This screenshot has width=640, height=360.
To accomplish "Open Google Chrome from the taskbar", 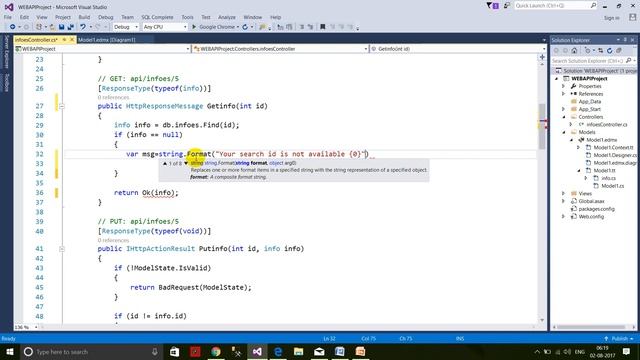I will 216,351.
